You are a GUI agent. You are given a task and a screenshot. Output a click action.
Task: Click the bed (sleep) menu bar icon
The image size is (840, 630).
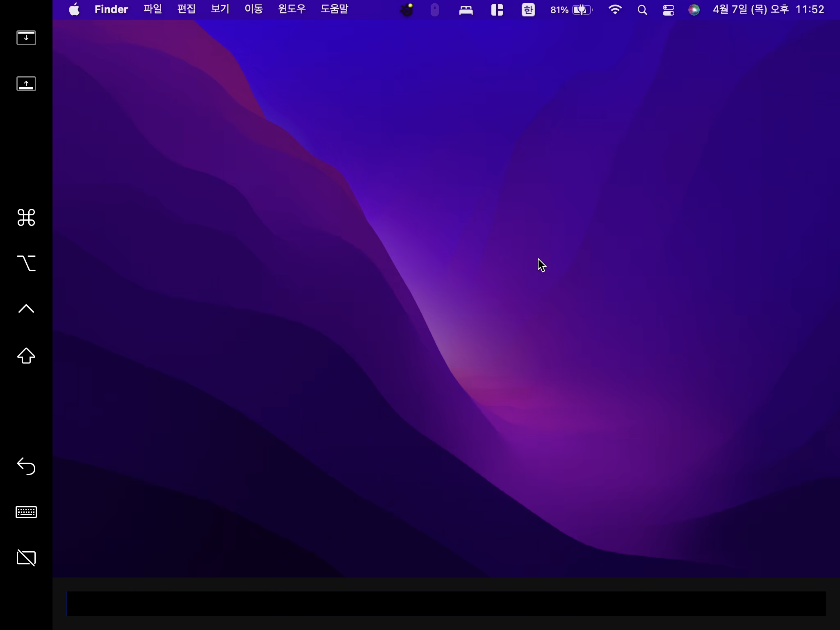[466, 10]
